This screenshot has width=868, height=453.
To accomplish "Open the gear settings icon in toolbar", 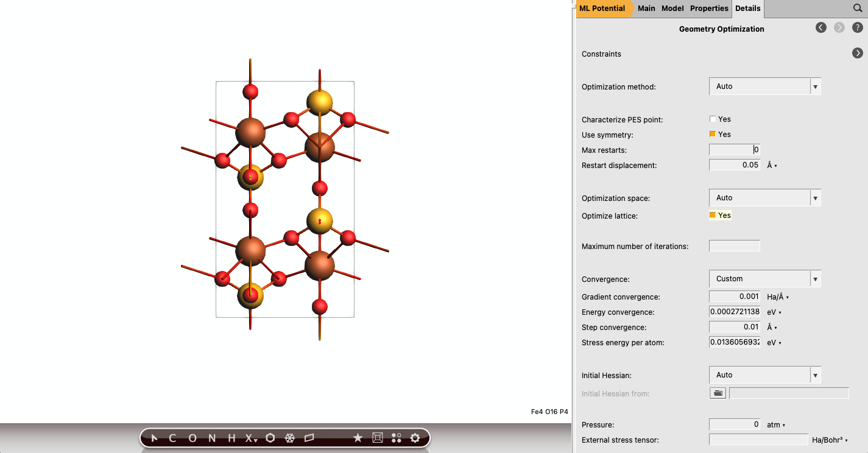I will point(415,438).
